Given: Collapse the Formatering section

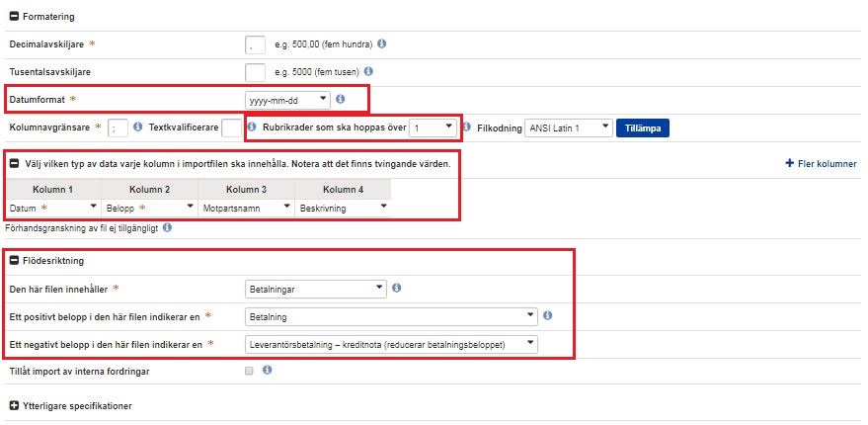Looking at the screenshot, I should pos(14,17).
